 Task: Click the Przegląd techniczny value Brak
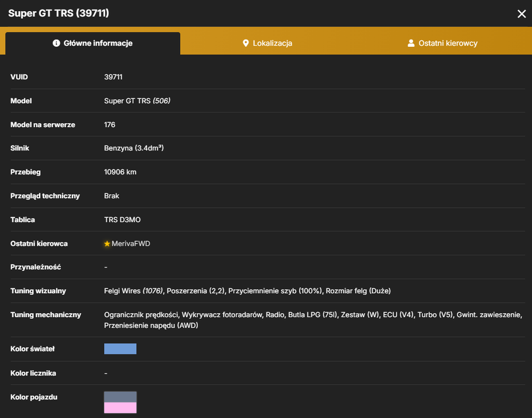click(112, 196)
